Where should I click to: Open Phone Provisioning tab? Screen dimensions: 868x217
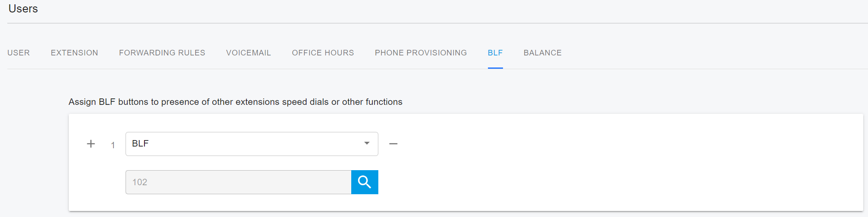point(420,53)
